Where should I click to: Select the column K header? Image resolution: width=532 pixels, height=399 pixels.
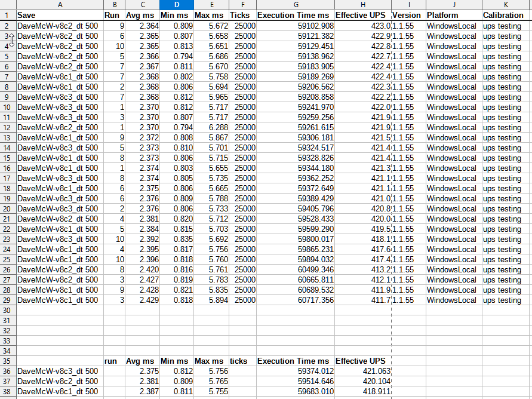tap(506, 5)
